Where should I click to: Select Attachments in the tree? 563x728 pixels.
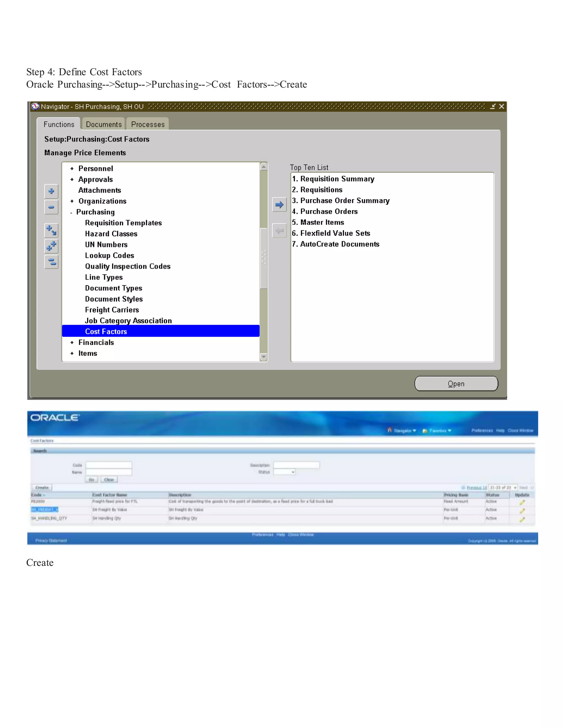pos(100,190)
